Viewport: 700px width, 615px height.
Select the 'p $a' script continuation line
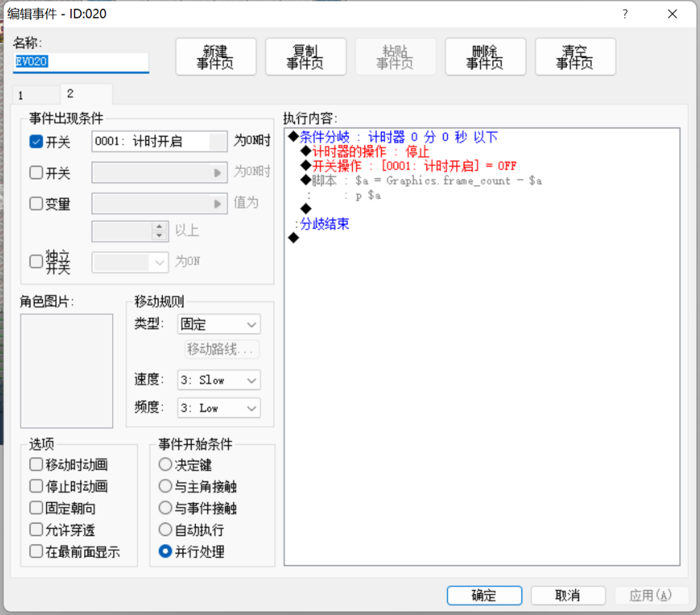tap(368, 196)
